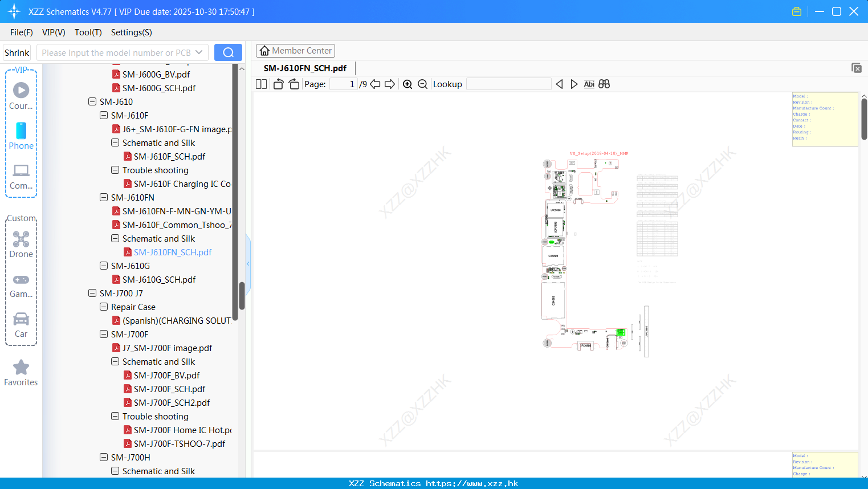Jump to next lookup result triangle

click(574, 84)
